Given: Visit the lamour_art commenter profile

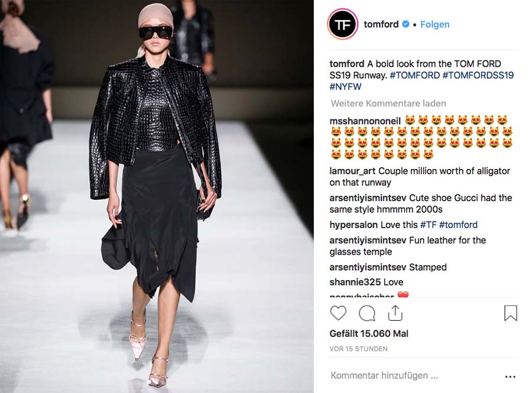Looking at the screenshot, I should coord(352,171).
